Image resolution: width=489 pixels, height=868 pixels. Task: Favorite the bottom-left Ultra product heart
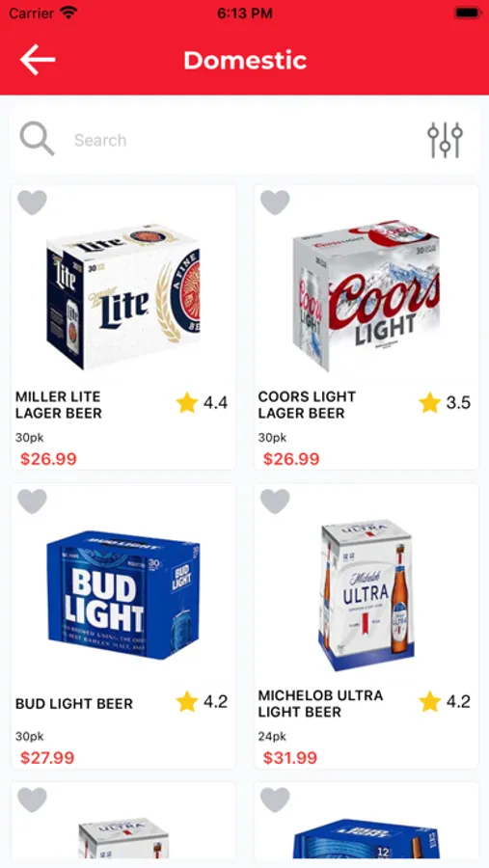32,800
